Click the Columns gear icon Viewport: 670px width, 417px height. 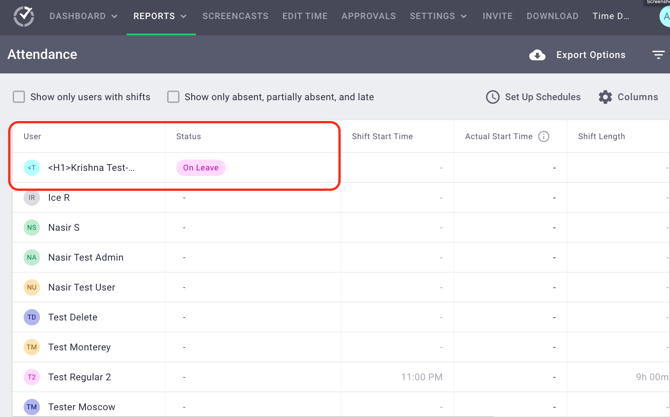[605, 97]
